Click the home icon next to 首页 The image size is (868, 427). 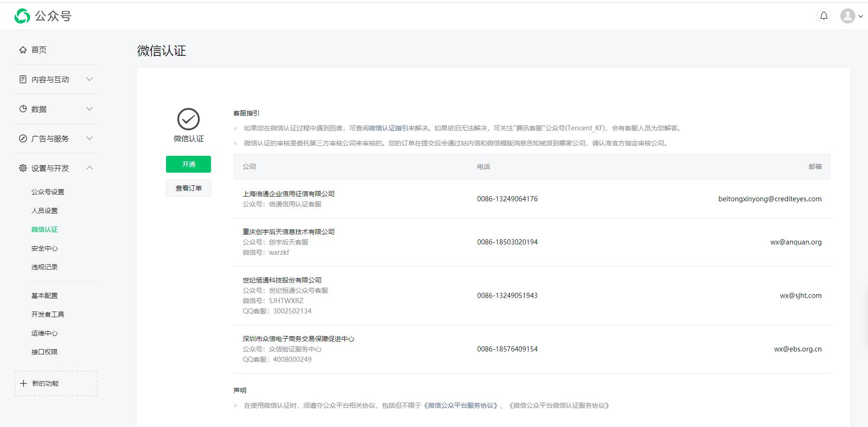tap(23, 50)
